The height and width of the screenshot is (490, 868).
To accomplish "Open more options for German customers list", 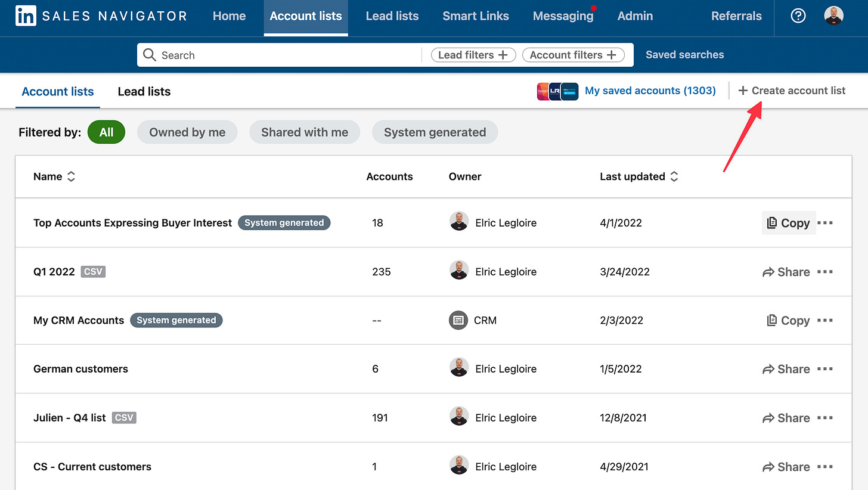I will (x=825, y=369).
